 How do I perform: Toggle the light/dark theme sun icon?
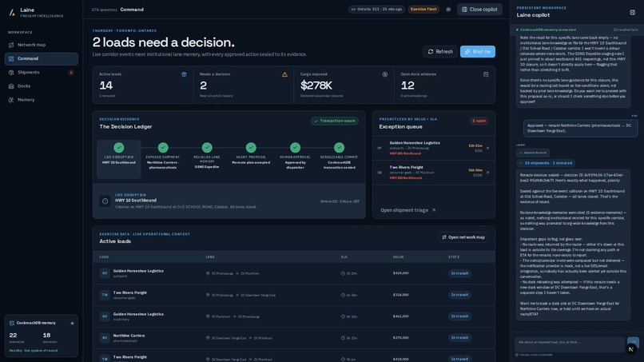click(448, 10)
